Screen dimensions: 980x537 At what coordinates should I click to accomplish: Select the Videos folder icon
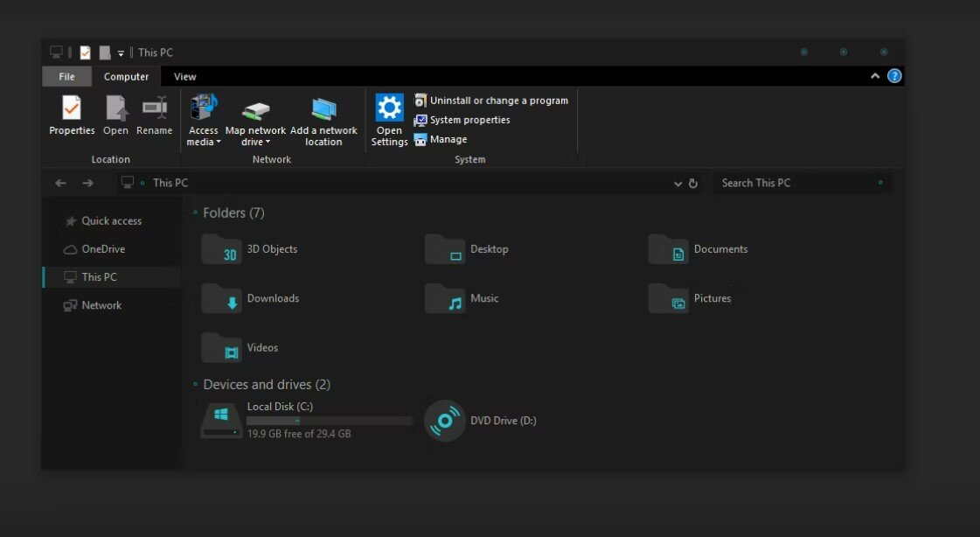click(222, 347)
